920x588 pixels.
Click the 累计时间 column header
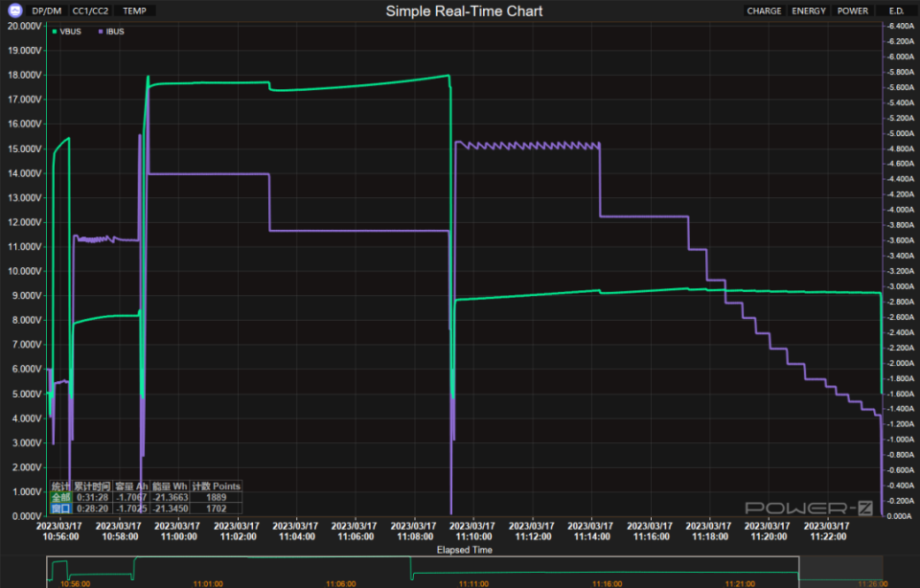[x=92, y=486]
